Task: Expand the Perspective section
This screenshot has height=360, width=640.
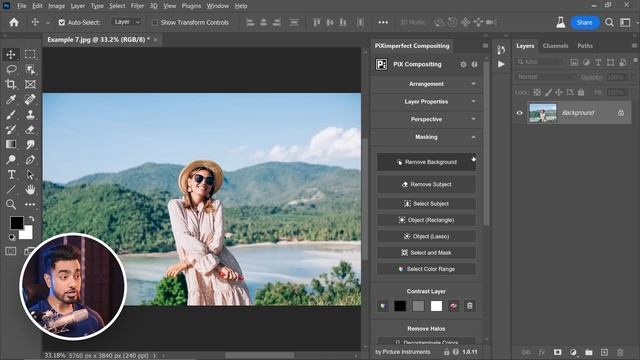Action: tap(426, 119)
